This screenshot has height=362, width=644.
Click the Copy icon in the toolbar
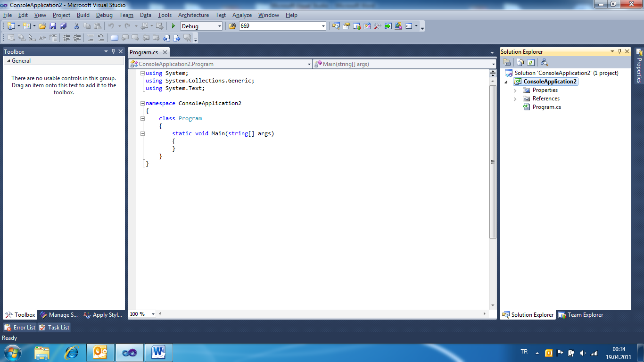(x=87, y=26)
